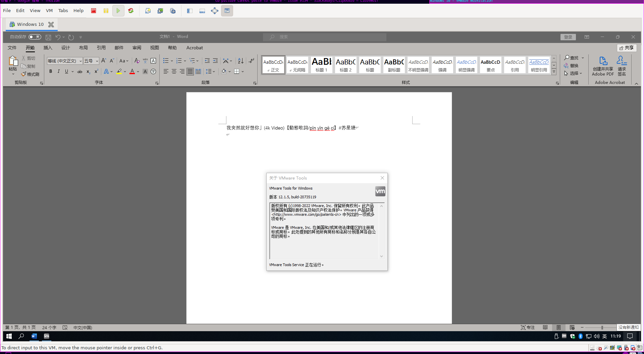Open the line spacing dropdown in the Paragraph group

click(x=211, y=71)
